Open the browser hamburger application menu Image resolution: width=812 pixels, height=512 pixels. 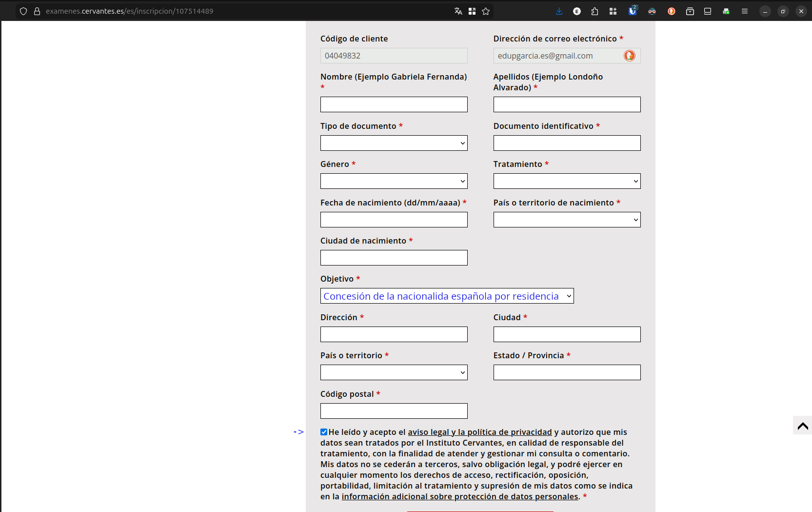pyautogui.click(x=744, y=11)
